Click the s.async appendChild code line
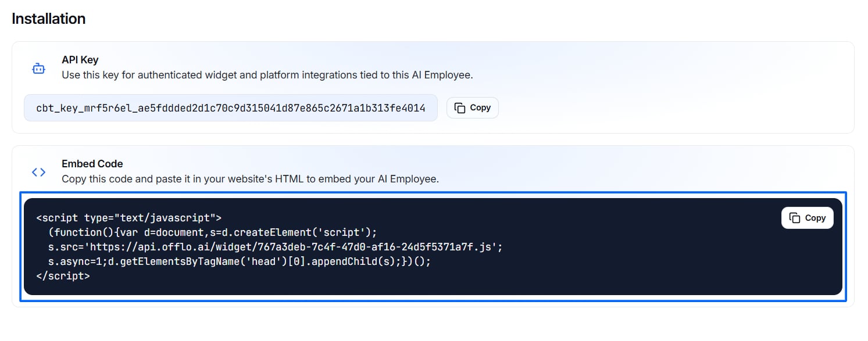Screen dimensions: 868x341 tap(240, 261)
